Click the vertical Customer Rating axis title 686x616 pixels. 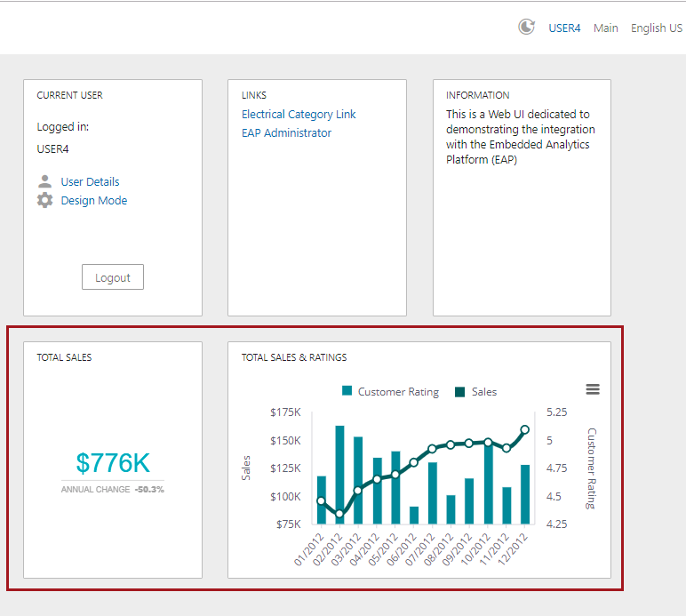(591, 468)
